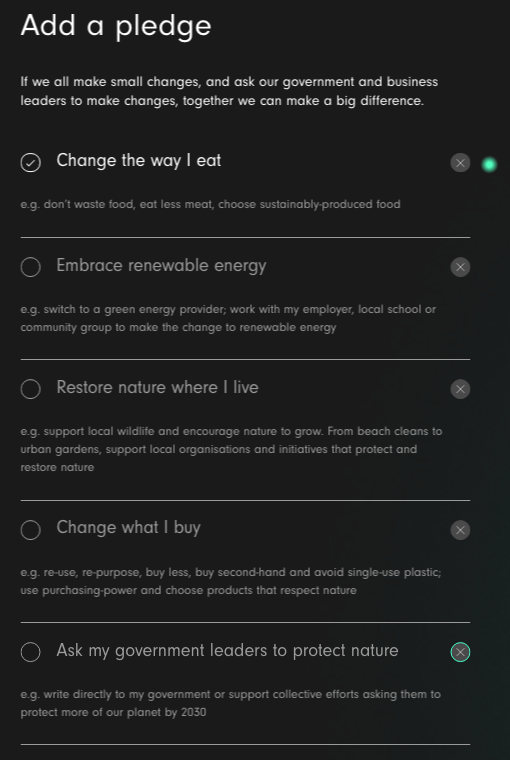Image resolution: width=510 pixels, height=760 pixels.
Task: Check the 'Change what I buy' circle
Action: (x=31, y=530)
